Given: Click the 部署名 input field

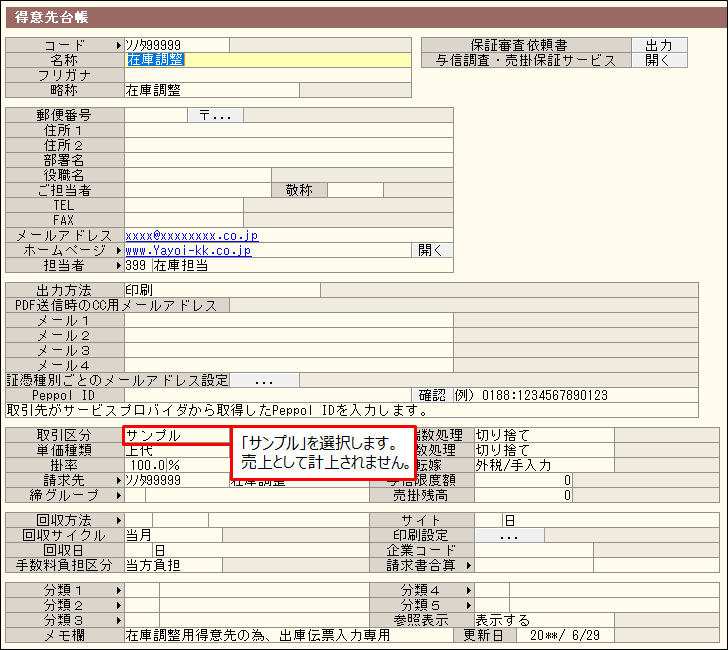Looking at the screenshot, I should tap(289, 160).
